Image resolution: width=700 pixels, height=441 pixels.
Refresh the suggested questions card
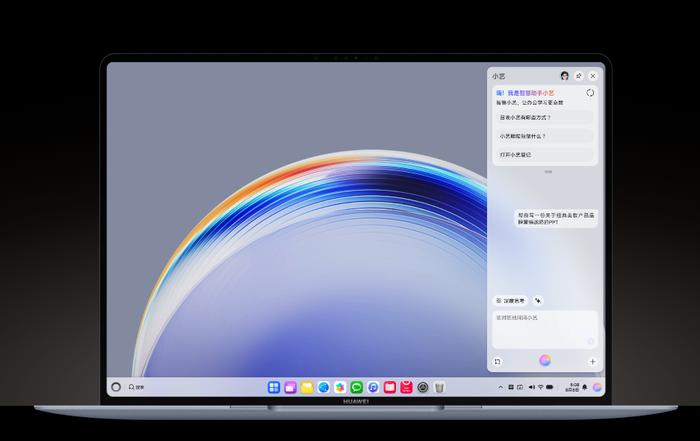590,93
